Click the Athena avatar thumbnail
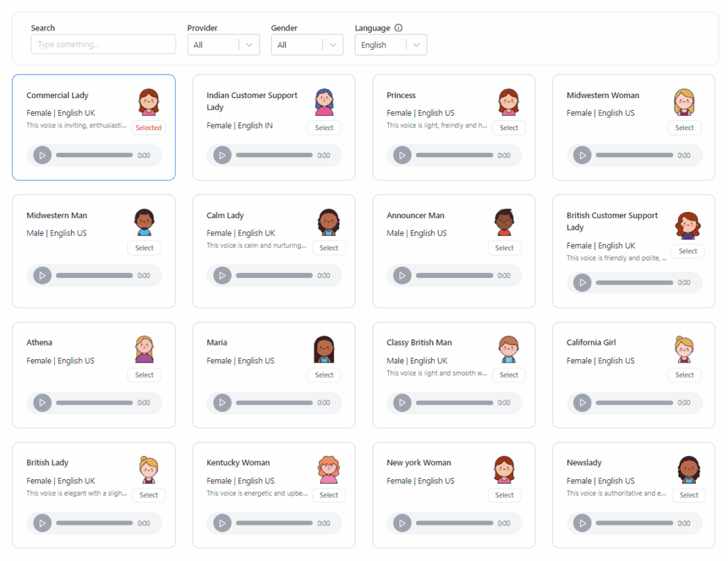Screen dimensions: 728x561 pyautogui.click(x=144, y=349)
